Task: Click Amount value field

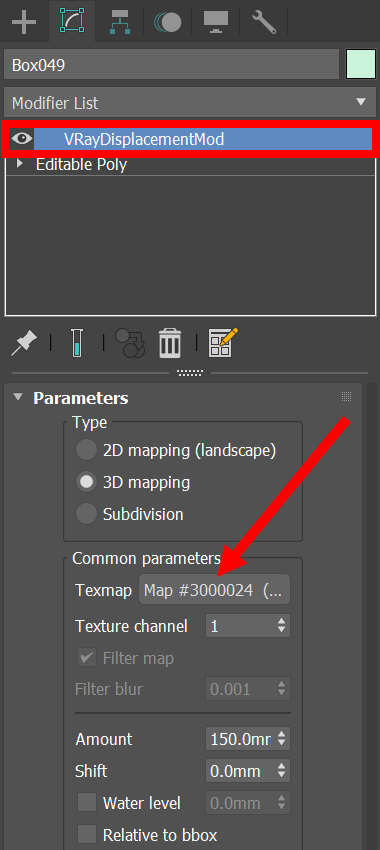Action: click(x=240, y=739)
